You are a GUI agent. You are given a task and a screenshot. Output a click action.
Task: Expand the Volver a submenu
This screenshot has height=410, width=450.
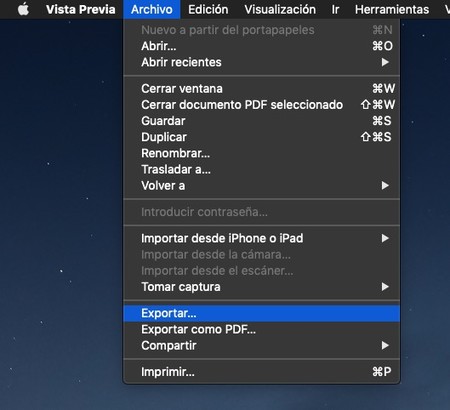click(x=262, y=186)
